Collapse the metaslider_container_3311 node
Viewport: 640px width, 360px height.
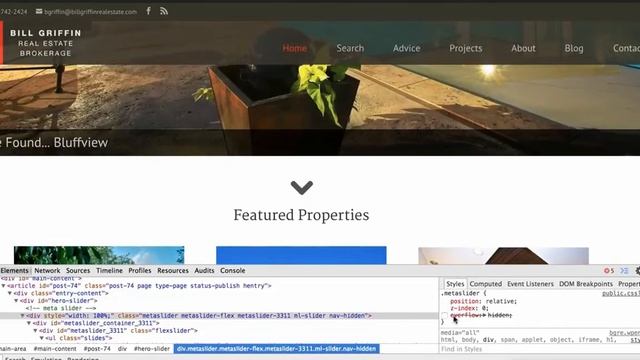29,323
